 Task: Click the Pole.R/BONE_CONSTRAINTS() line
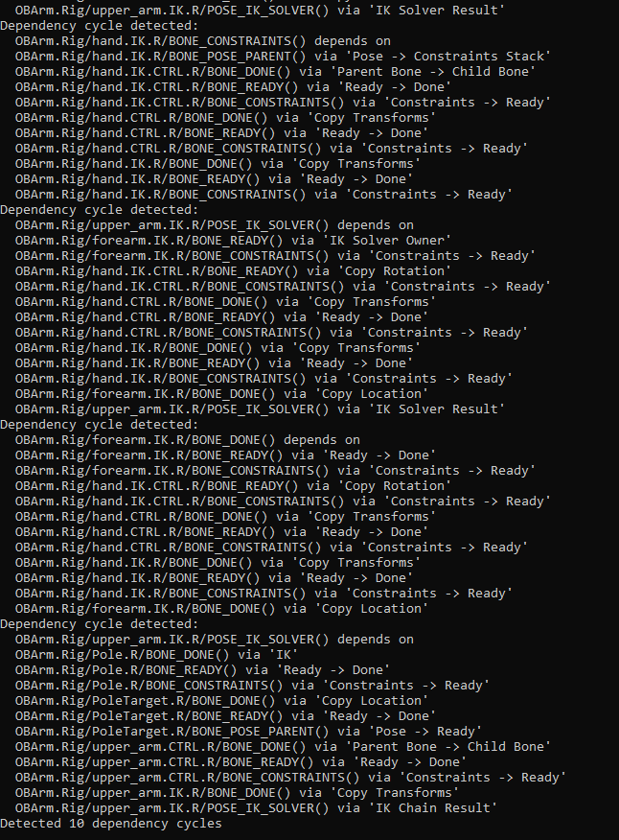(x=252, y=686)
